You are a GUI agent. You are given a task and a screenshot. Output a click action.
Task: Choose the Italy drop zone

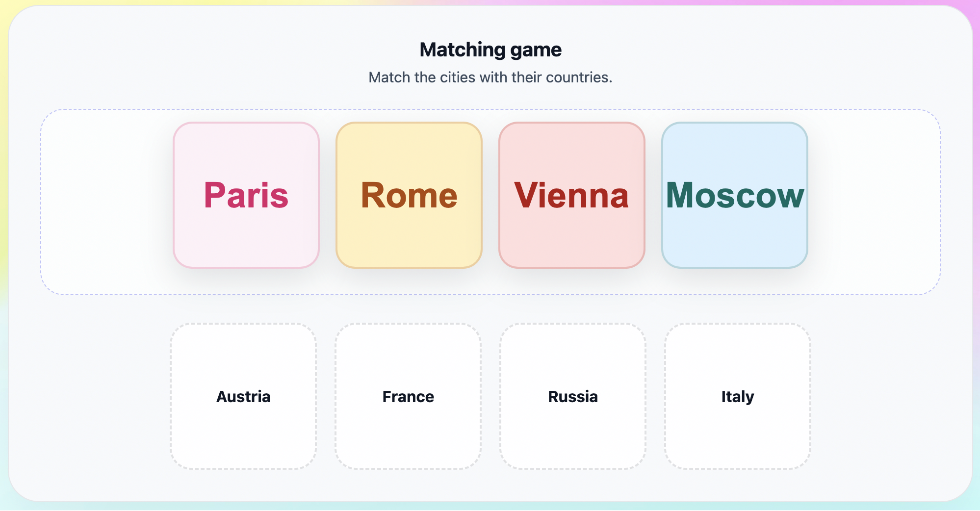point(738,422)
